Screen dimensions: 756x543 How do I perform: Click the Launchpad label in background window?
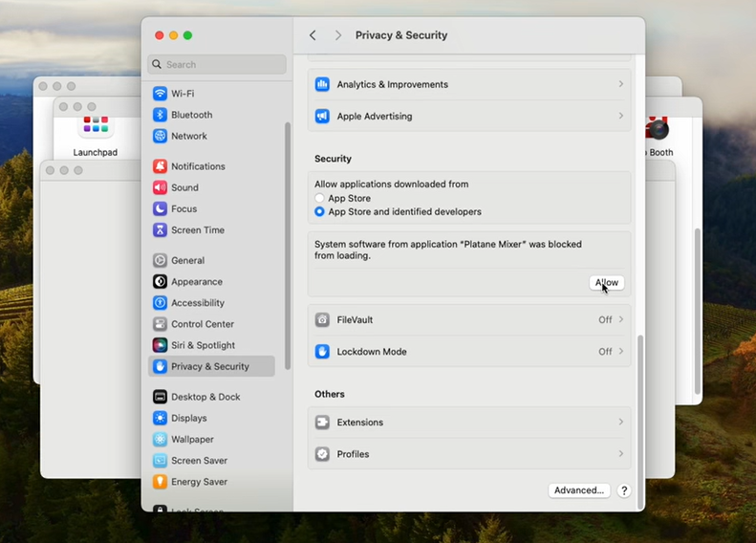96,152
